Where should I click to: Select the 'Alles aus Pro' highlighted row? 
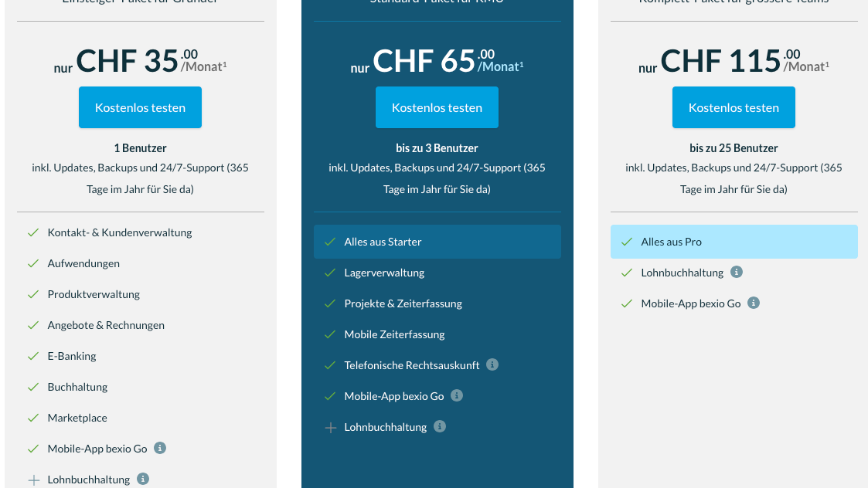pos(734,242)
